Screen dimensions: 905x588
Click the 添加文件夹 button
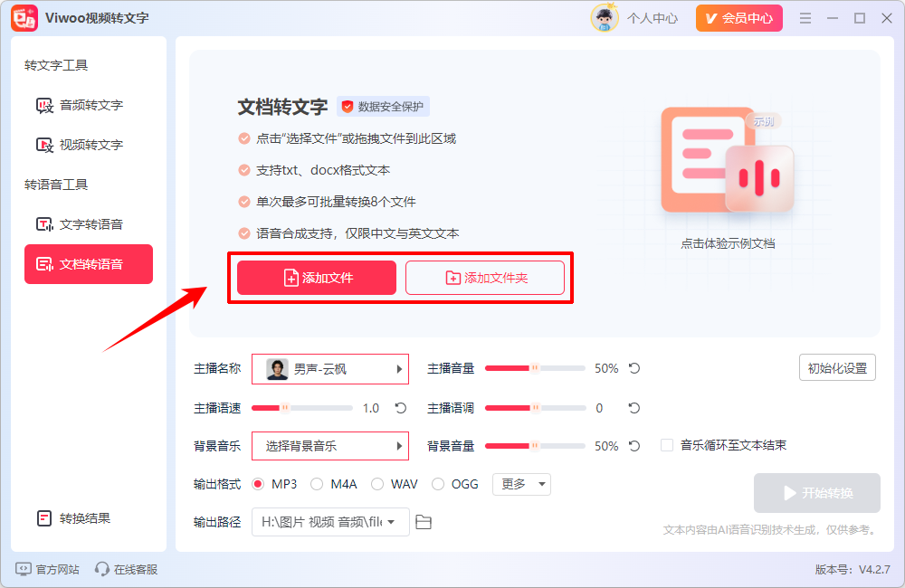(x=485, y=278)
